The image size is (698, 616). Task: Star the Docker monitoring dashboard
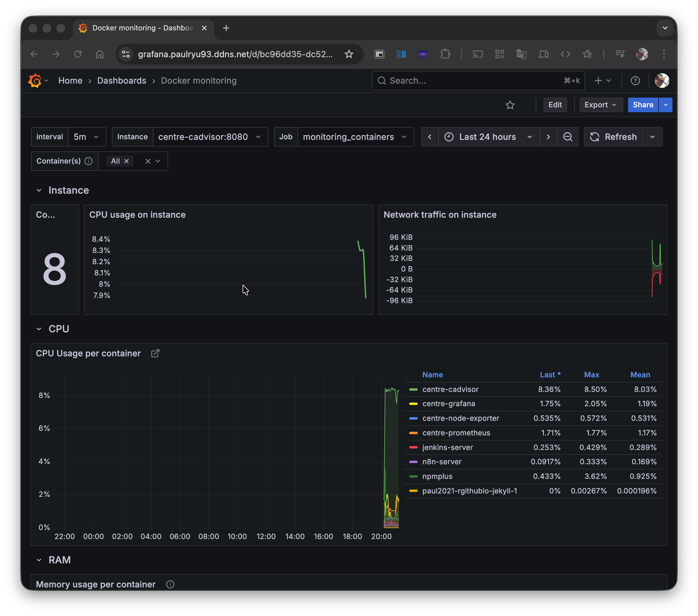pyautogui.click(x=510, y=105)
